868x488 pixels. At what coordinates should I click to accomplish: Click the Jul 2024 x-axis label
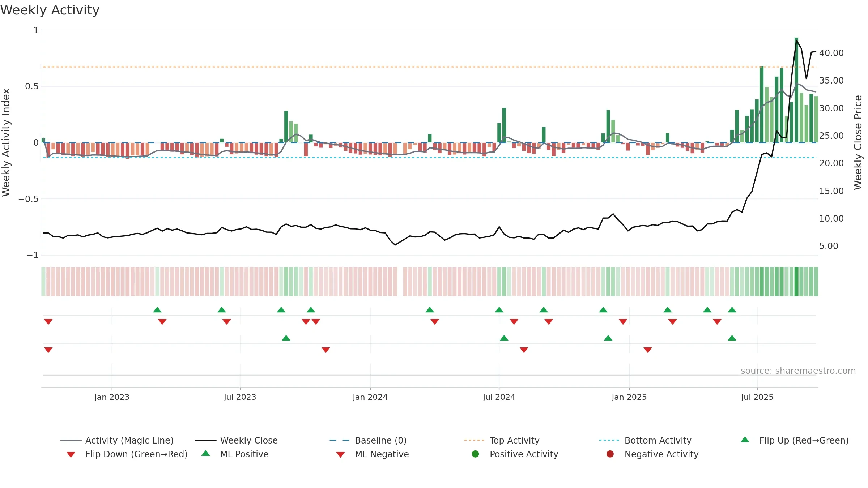point(499,397)
